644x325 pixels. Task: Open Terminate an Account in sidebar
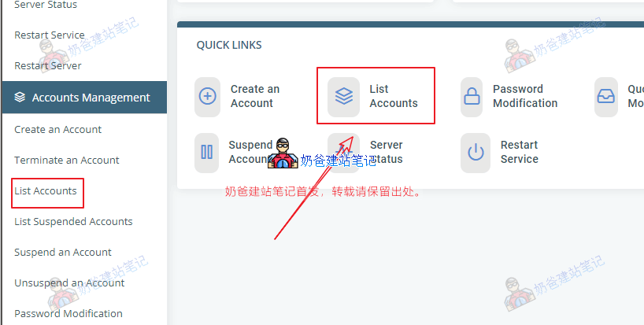(67, 160)
